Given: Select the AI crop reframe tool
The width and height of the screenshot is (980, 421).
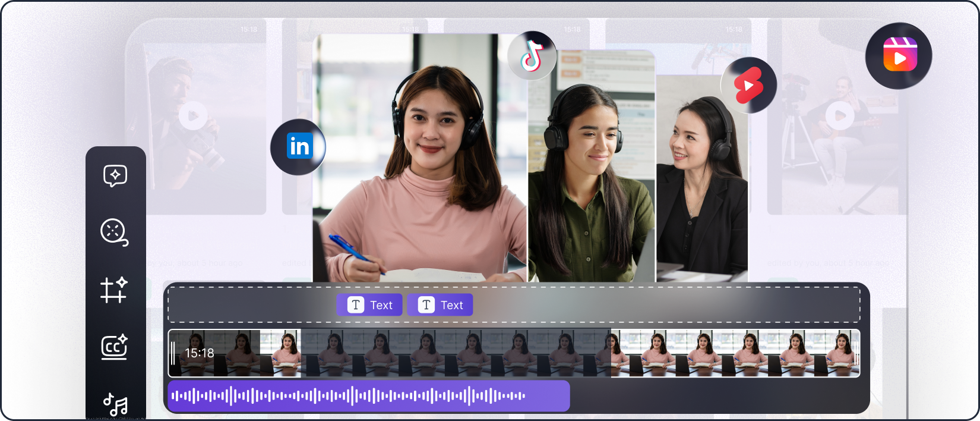Looking at the screenshot, I should [x=114, y=290].
